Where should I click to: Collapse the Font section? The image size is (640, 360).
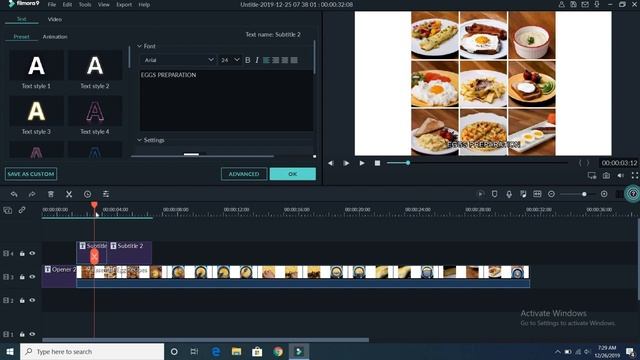pos(140,46)
